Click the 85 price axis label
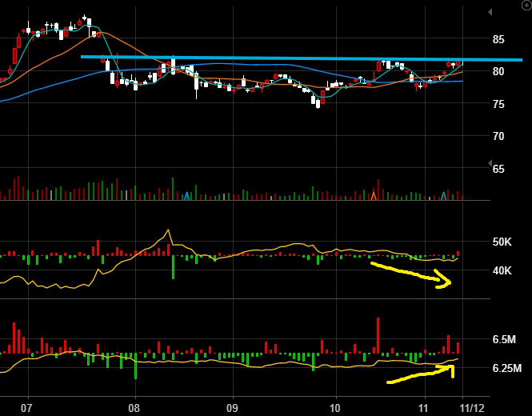The height and width of the screenshot is (416, 532). point(498,40)
